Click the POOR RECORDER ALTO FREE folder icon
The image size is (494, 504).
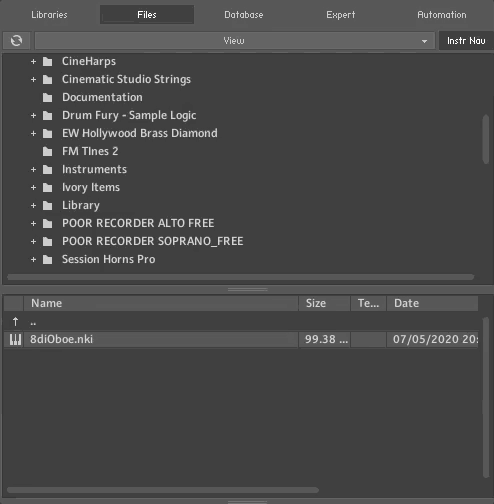tap(48, 224)
